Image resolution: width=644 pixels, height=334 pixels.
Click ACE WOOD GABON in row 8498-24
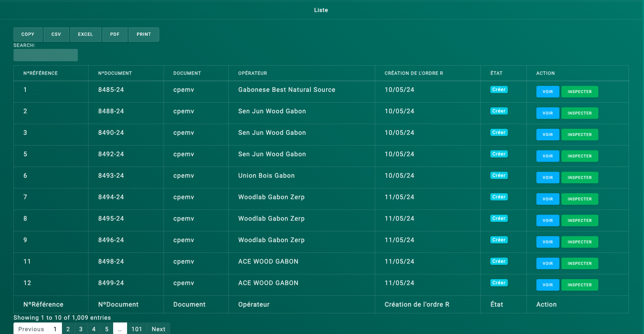click(268, 262)
